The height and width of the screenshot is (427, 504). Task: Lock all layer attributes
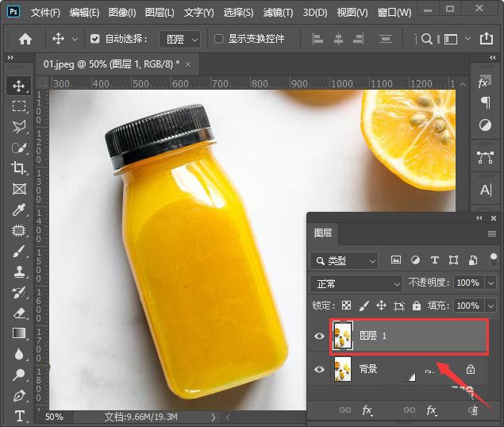pos(417,305)
